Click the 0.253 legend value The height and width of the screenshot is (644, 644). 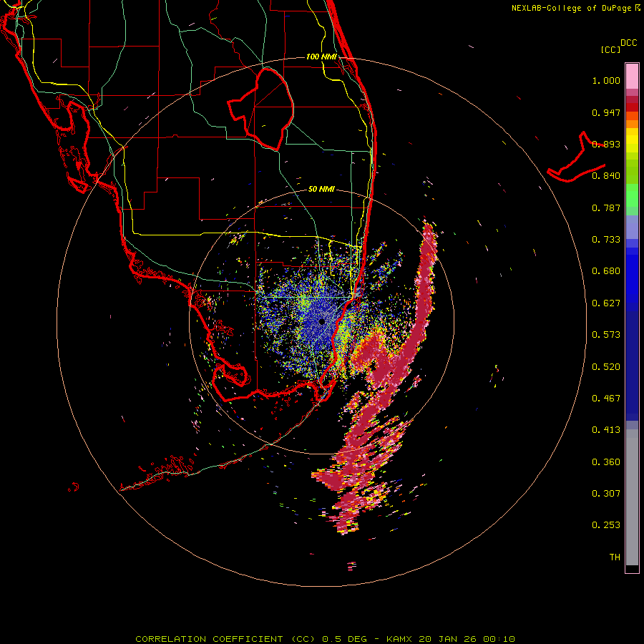pos(606,525)
